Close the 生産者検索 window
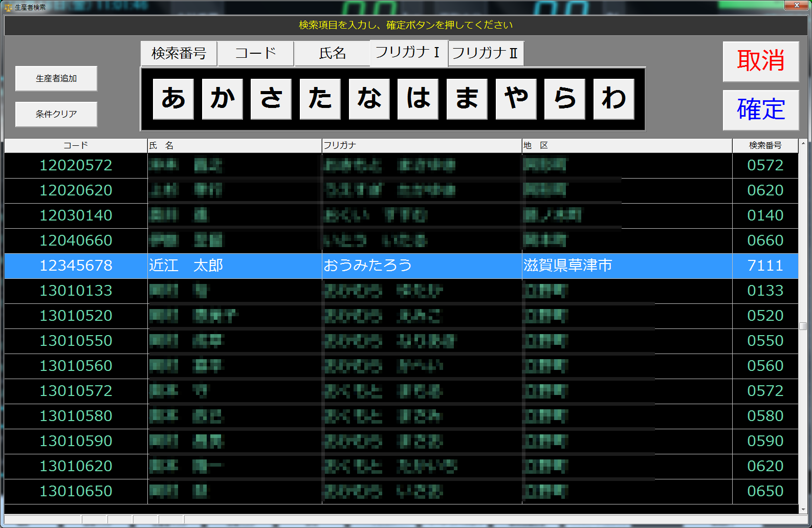The height and width of the screenshot is (528, 812). point(796,5)
